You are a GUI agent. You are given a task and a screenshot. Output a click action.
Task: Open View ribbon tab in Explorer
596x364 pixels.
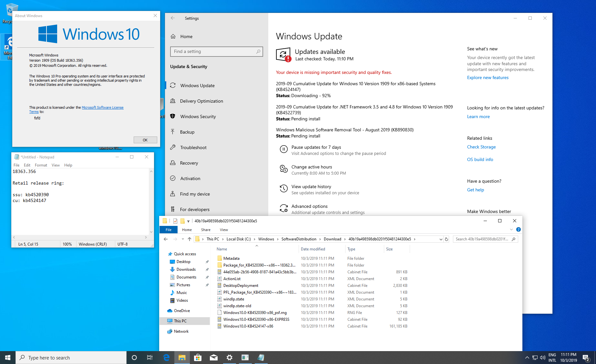tap(224, 230)
